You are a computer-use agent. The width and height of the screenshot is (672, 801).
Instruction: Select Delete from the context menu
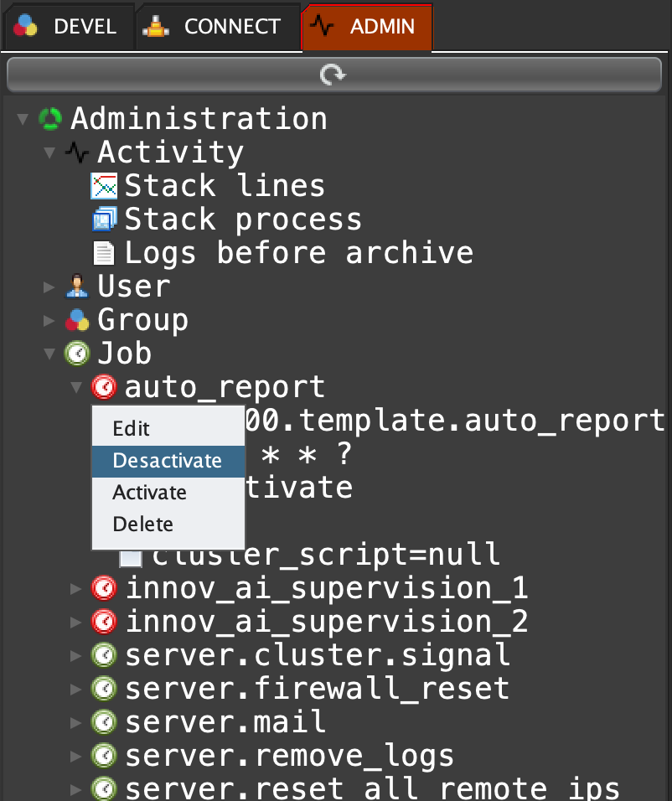[142, 525]
